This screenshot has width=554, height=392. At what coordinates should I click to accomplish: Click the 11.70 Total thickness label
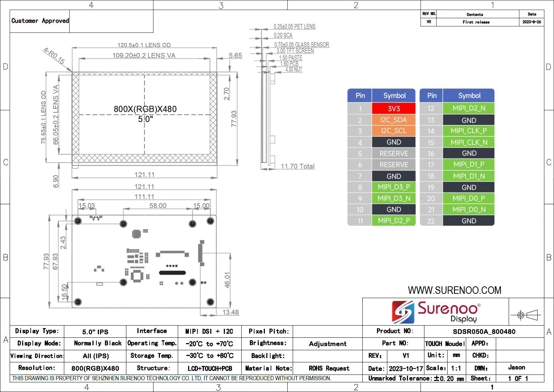(x=297, y=166)
